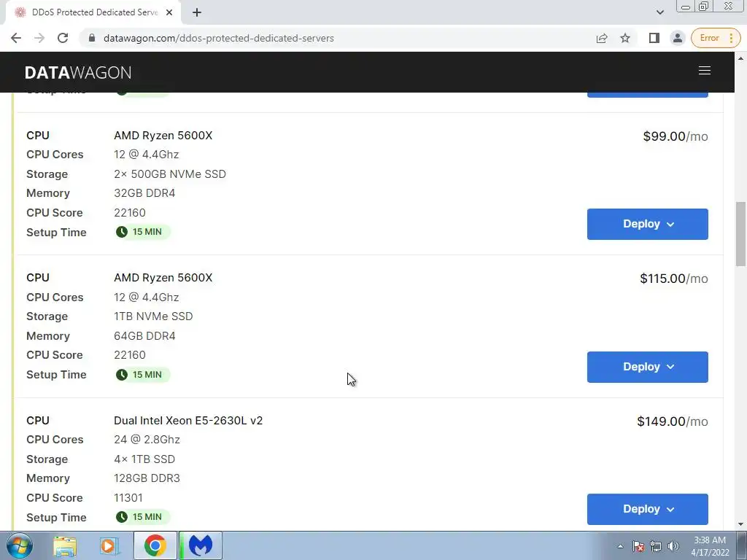This screenshot has height=560, width=747.
Task: Open File Explorer from the taskbar
Action: coord(65,545)
